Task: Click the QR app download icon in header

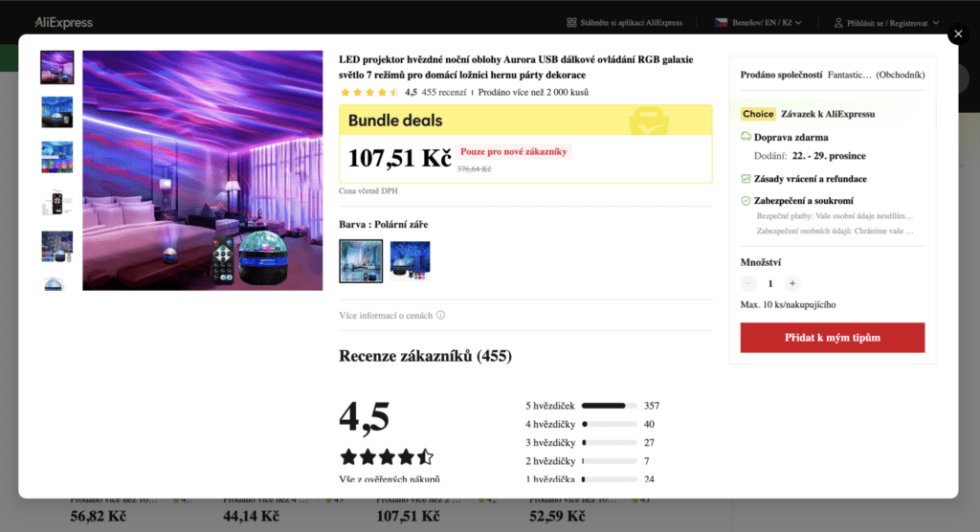Action: coord(571,23)
